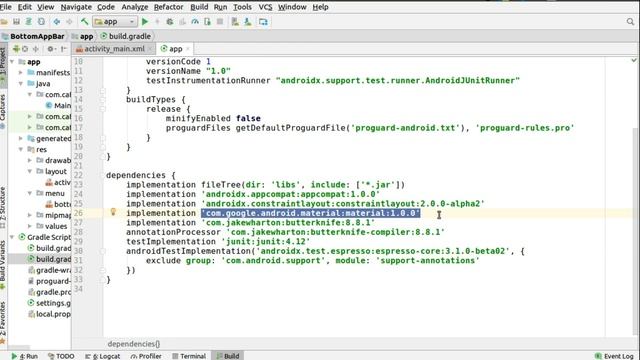Viewport: 640px width, 360px height.
Task: Click the Profile app gauge icon
Action: 195,22
